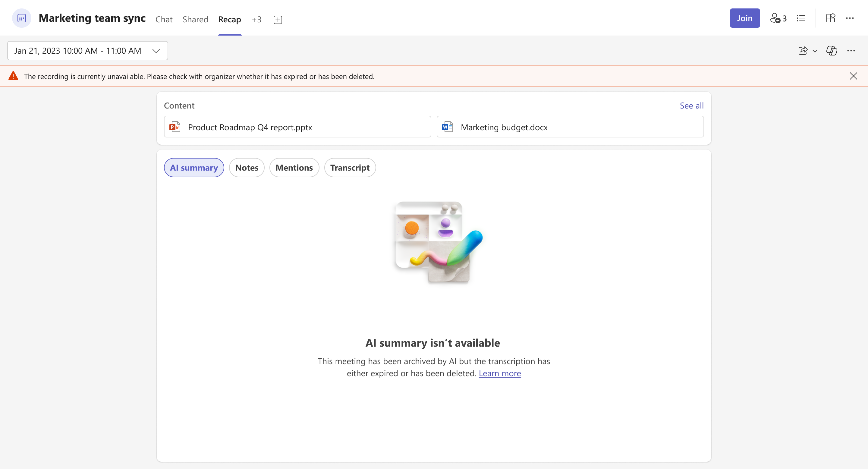Click the Content section heading
This screenshot has height=469, width=868.
179,105
